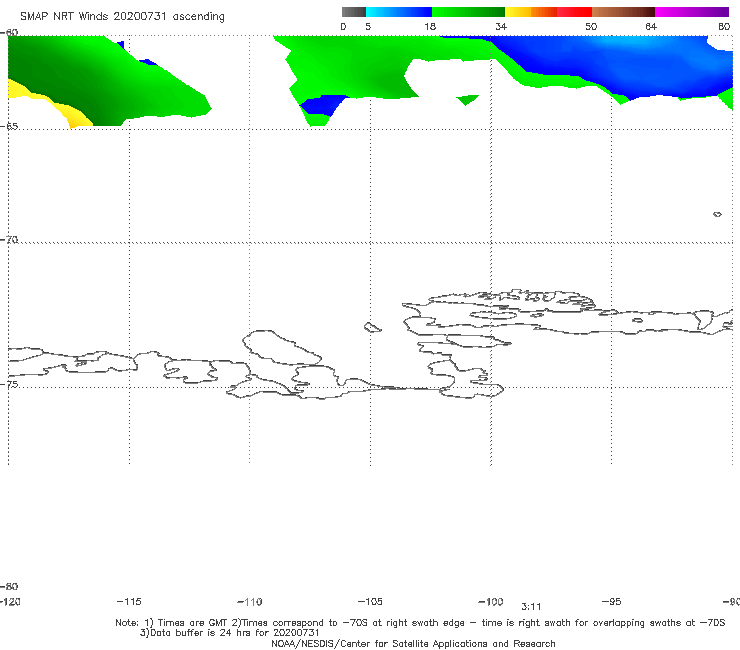The width and height of the screenshot is (740, 650).
Task: Pick the yellow-orange color bar segment
Action: click(530, 12)
